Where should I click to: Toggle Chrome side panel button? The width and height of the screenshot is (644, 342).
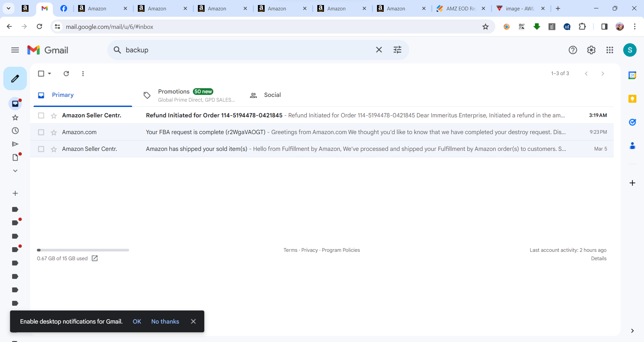point(604,26)
